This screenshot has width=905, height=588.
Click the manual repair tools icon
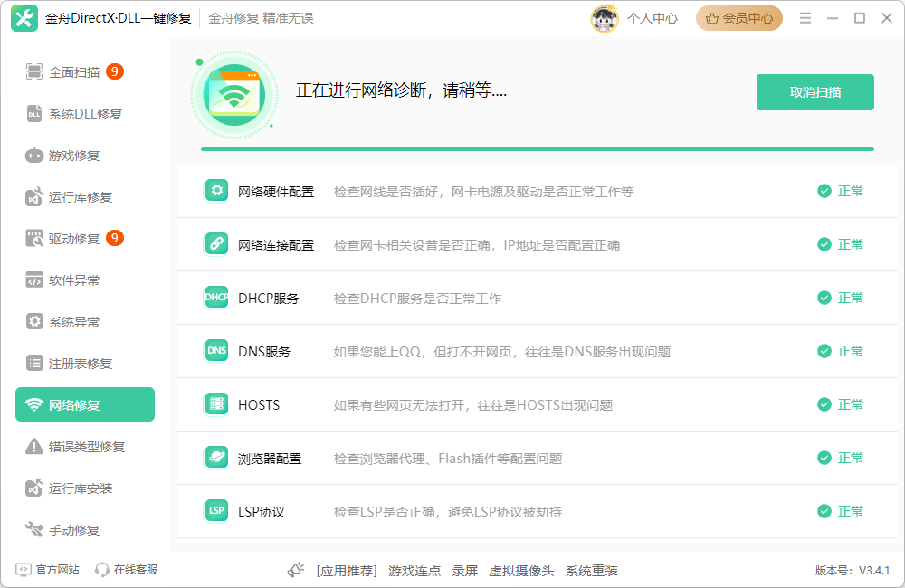[x=34, y=529]
